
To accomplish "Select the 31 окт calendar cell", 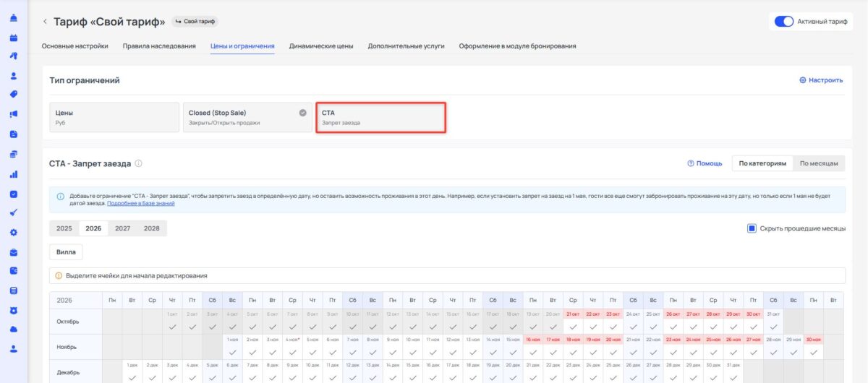I will 773,322.
